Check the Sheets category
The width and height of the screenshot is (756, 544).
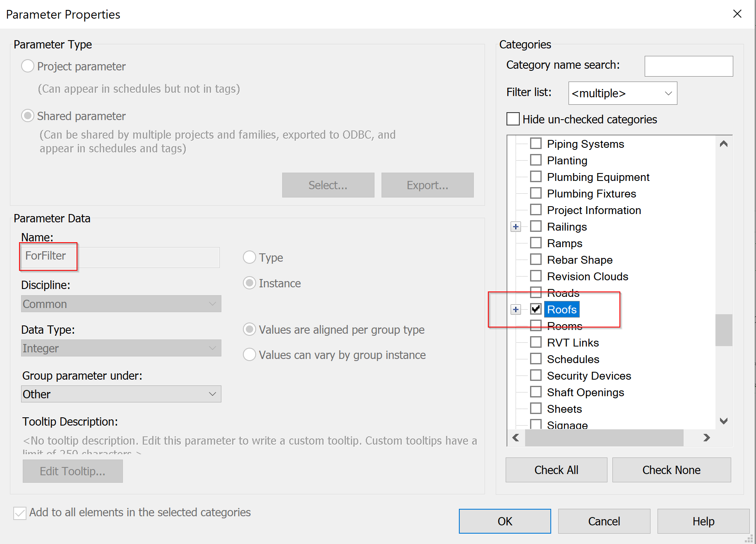coord(536,408)
